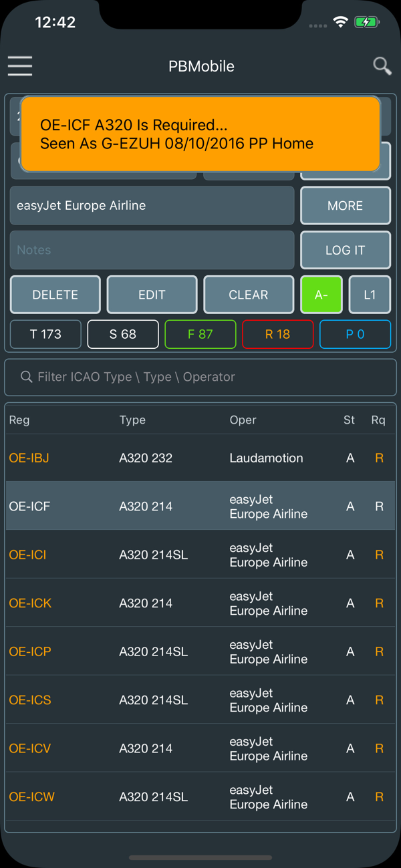Select registration OE-ICI

(27, 555)
